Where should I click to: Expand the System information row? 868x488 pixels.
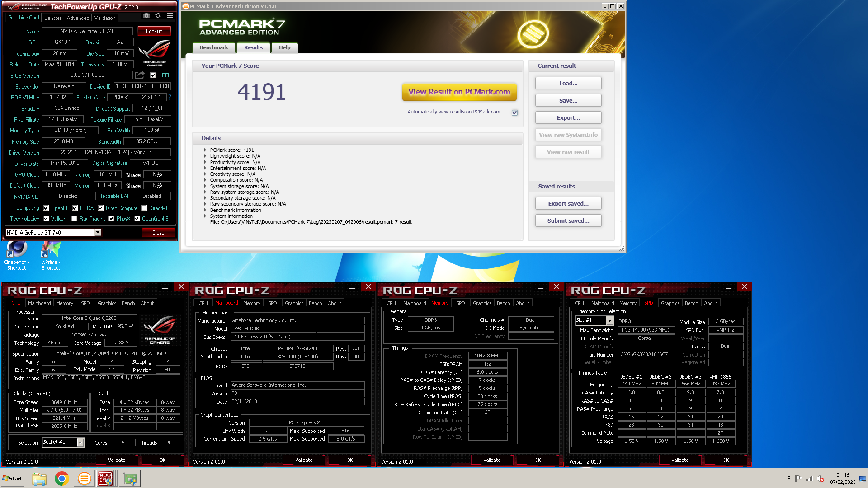[x=205, y=216]
